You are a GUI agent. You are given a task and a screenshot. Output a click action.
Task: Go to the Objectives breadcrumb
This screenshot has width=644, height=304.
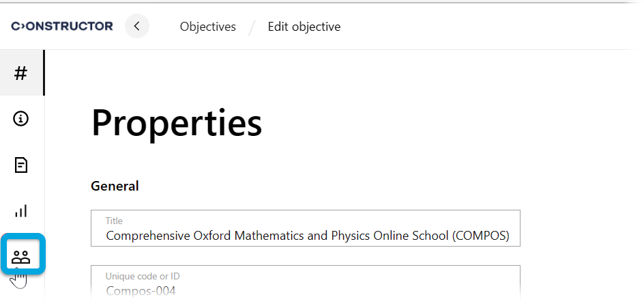208,27
